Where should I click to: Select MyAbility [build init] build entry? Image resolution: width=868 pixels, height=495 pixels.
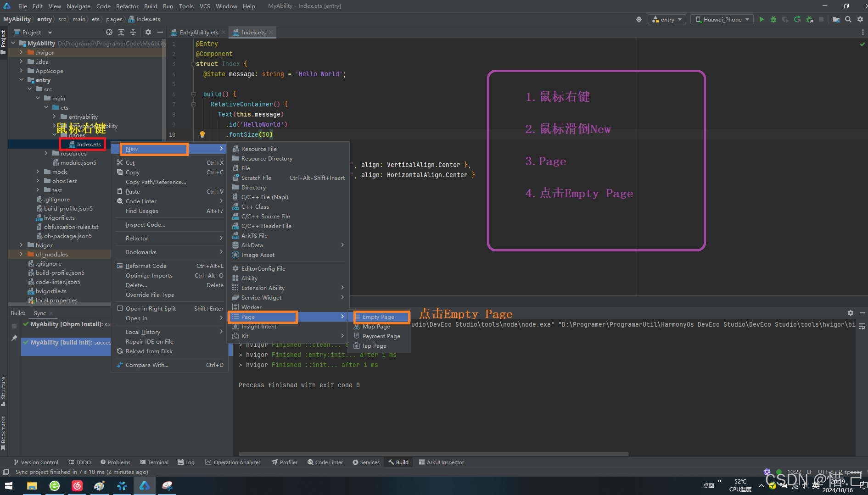(66, 342)
